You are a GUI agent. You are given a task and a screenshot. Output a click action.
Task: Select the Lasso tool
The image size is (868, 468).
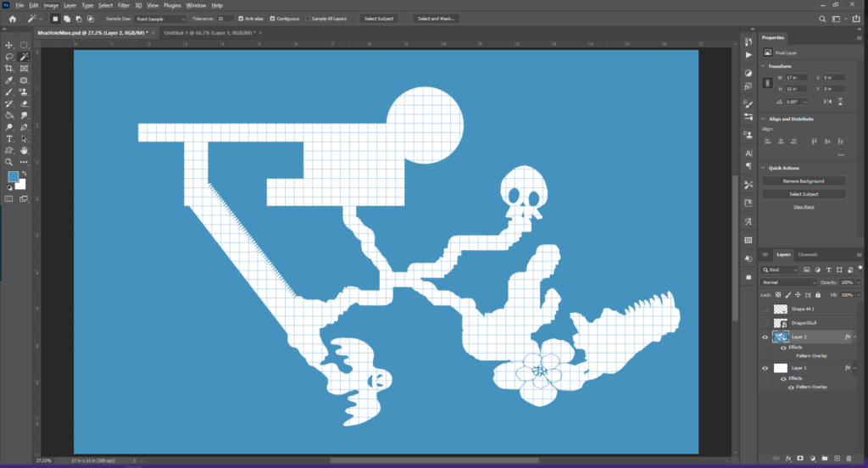tap(9, 57)
